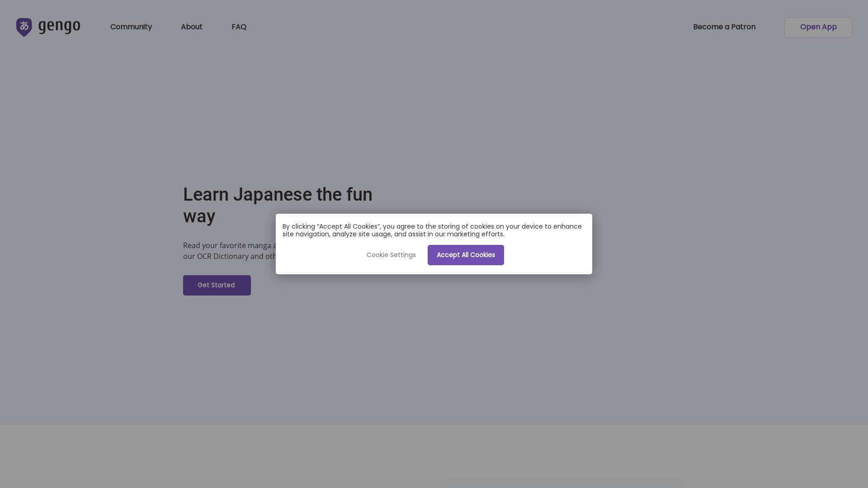Adjust cookie preferences via Cookie Settings
The image size is (868, 488).
click(391, 255)
